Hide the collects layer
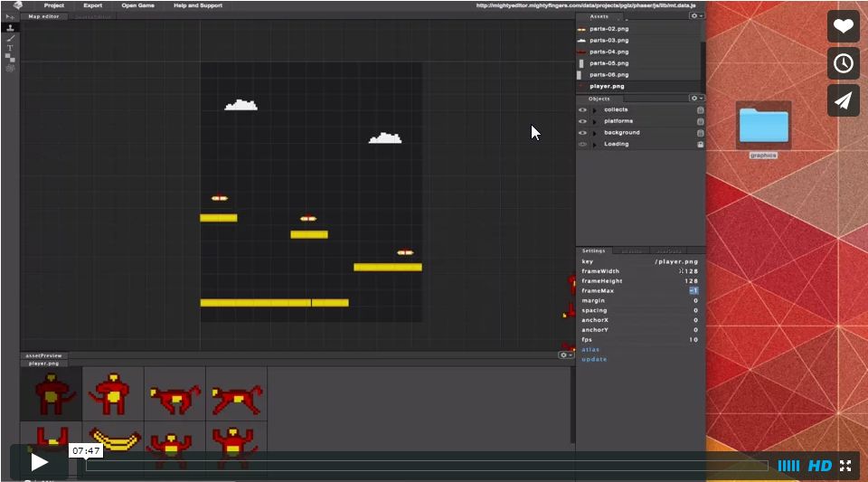The height and width of the screenshot is (482, 868). coord(582,110)
